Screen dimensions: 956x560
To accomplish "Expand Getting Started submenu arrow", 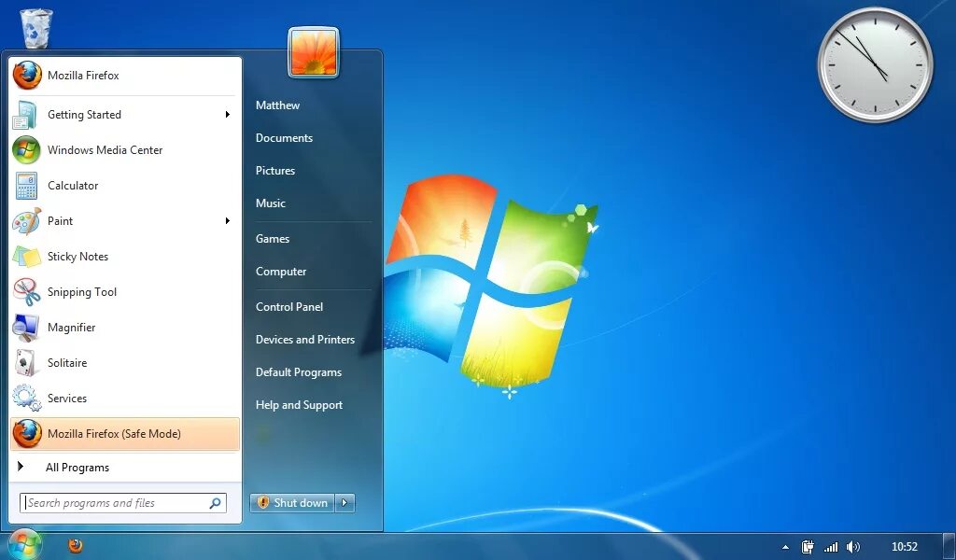I will point(228,115).
